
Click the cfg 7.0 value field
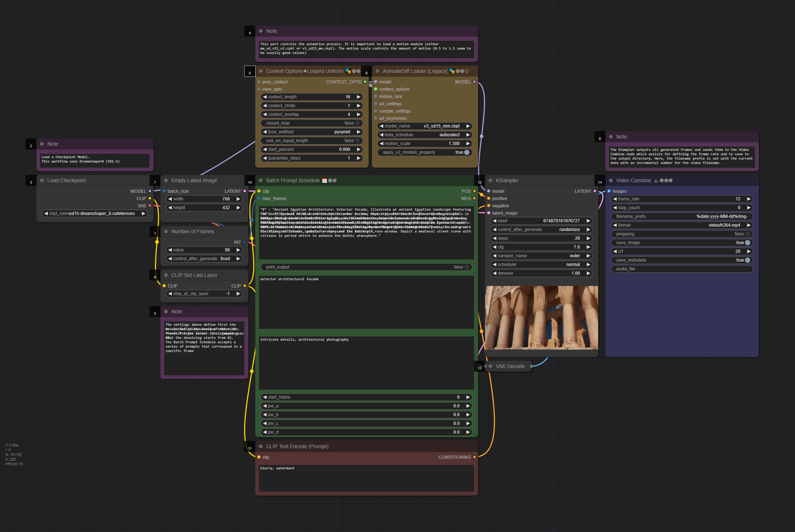tap(542, 247)
